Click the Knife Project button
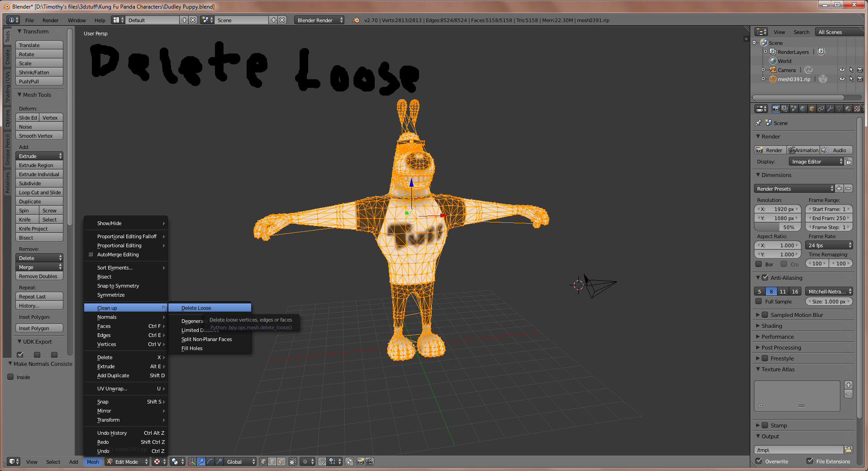Viewport: 868px width, 471px height. (39, 229)
